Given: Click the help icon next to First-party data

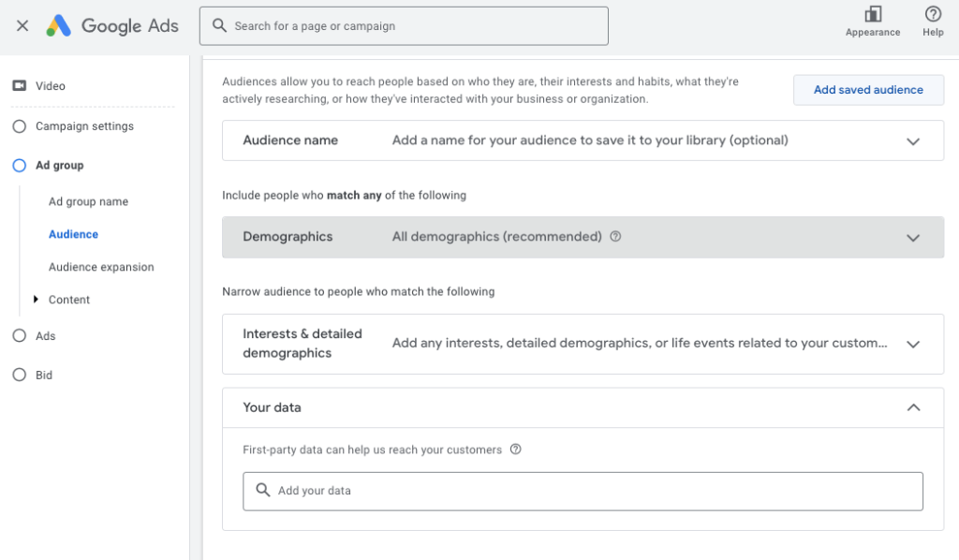Looking at the screenshot, I should pyautogui.click(x=515, y=449).
